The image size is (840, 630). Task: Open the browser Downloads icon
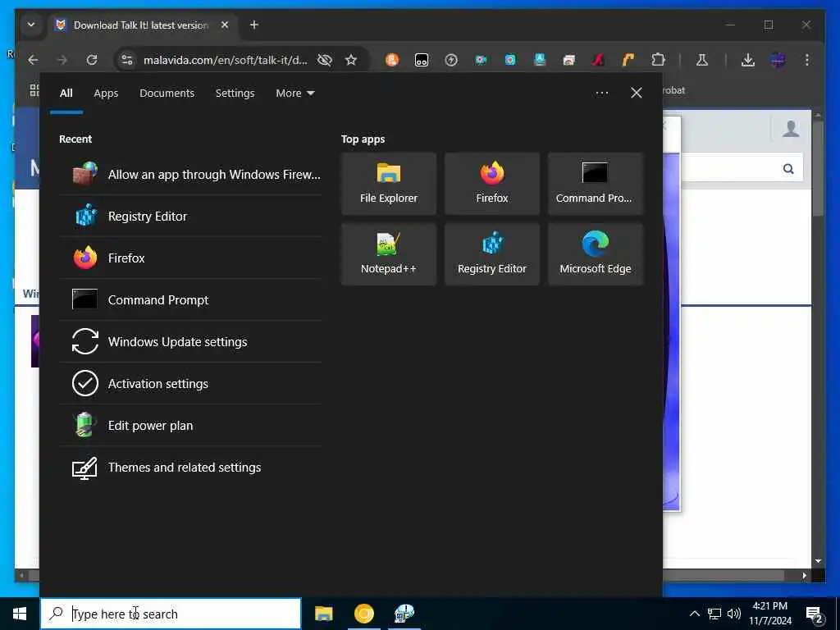click(748, 60)
